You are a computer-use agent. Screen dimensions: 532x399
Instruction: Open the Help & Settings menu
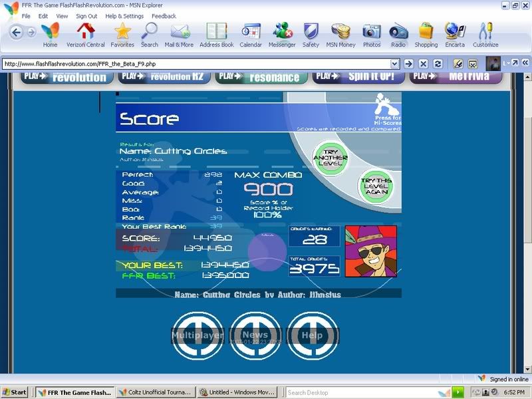[x=124, y=16]
